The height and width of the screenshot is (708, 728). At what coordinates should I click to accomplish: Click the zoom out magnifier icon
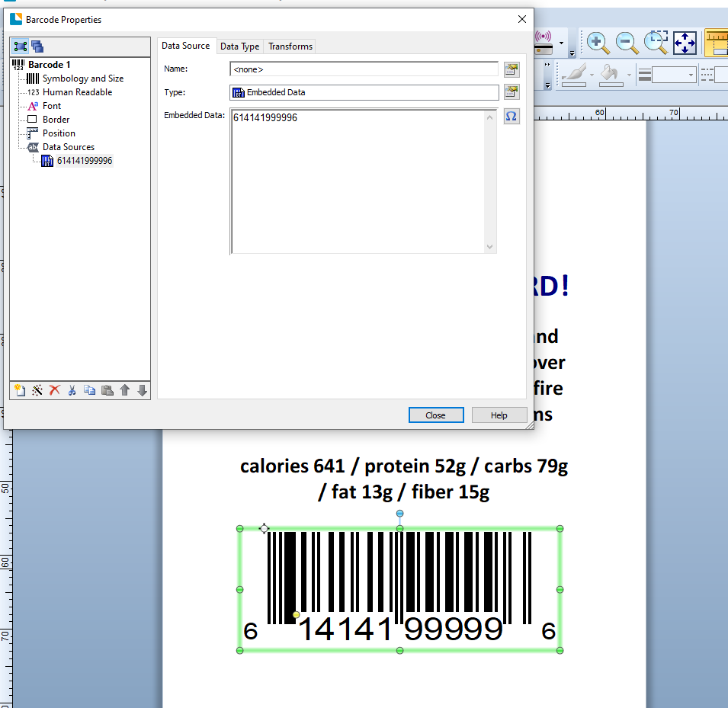click(627, 43)
